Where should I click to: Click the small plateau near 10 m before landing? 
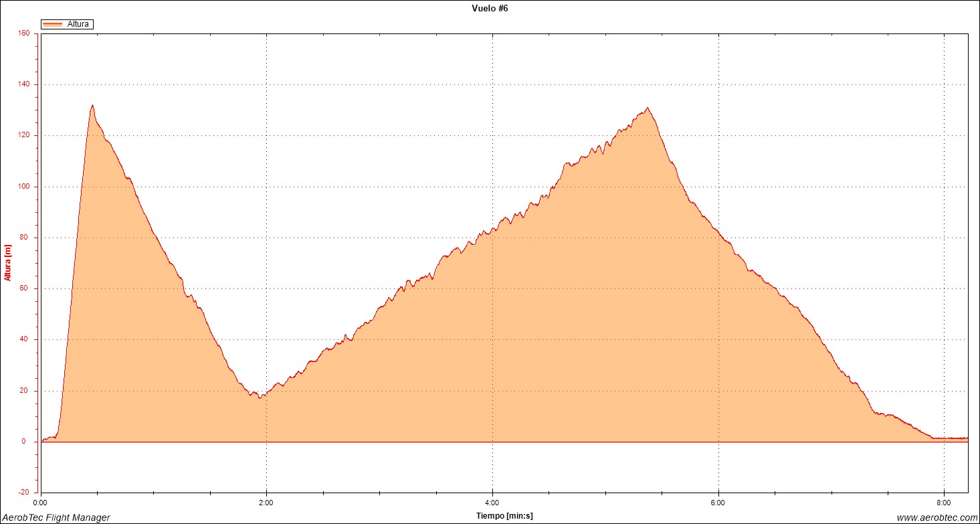click(886, 415)
